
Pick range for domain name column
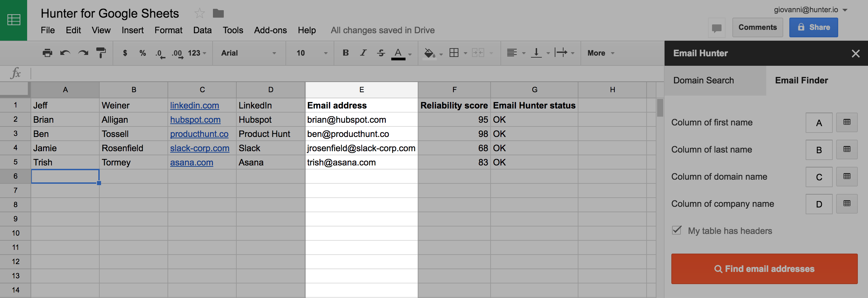point(847,177)
